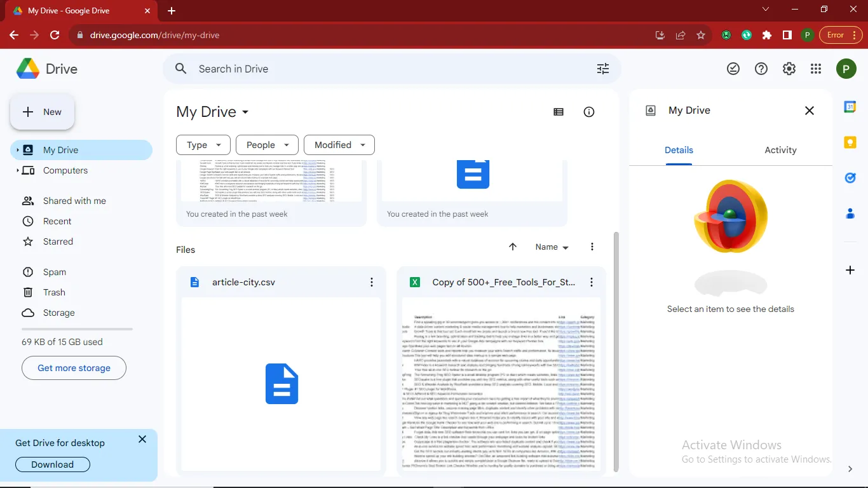Click the Get more storage button

[74, 368]
